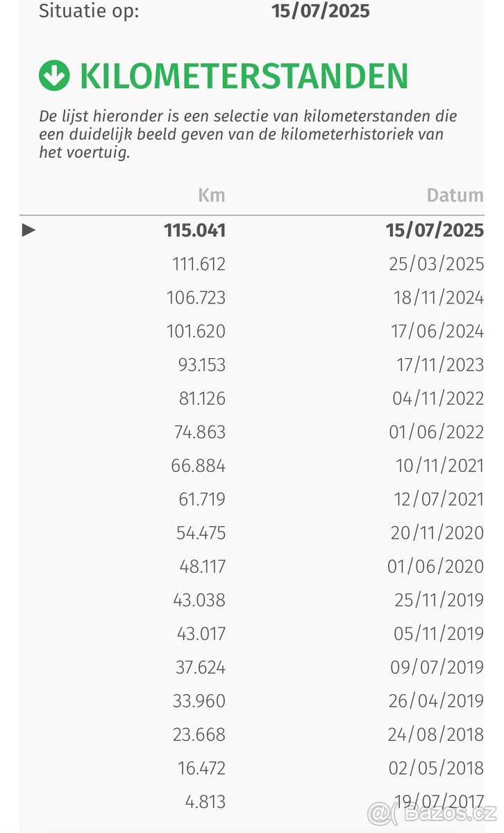Select the 43.038 km entry
The height and width of the screenshot is (833, 504).
[x=199, y=600]
